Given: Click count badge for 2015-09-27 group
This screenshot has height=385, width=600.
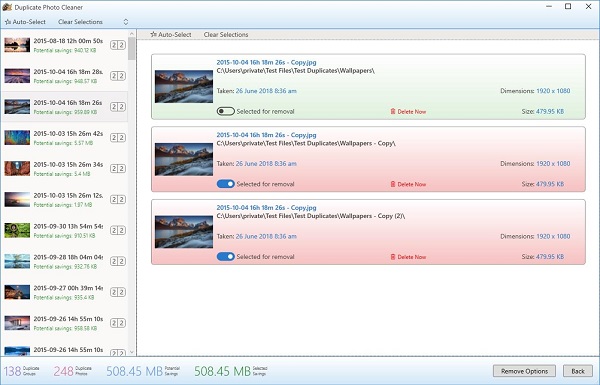Looking at the screenshot, I should (x=117, y=292).
